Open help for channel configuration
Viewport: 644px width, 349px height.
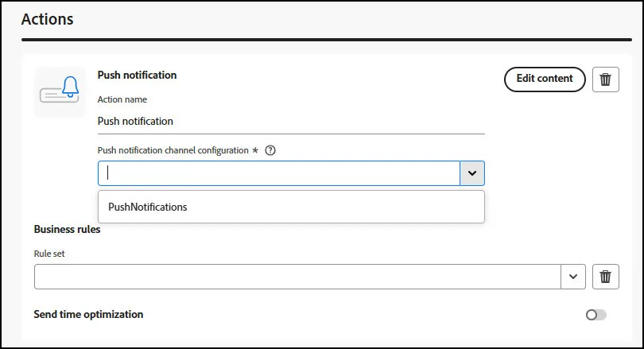pos(270,150)
